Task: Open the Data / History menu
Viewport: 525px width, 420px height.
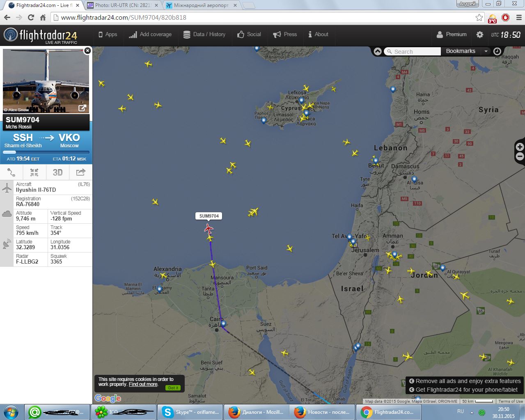Action: [x=204, y=34]
